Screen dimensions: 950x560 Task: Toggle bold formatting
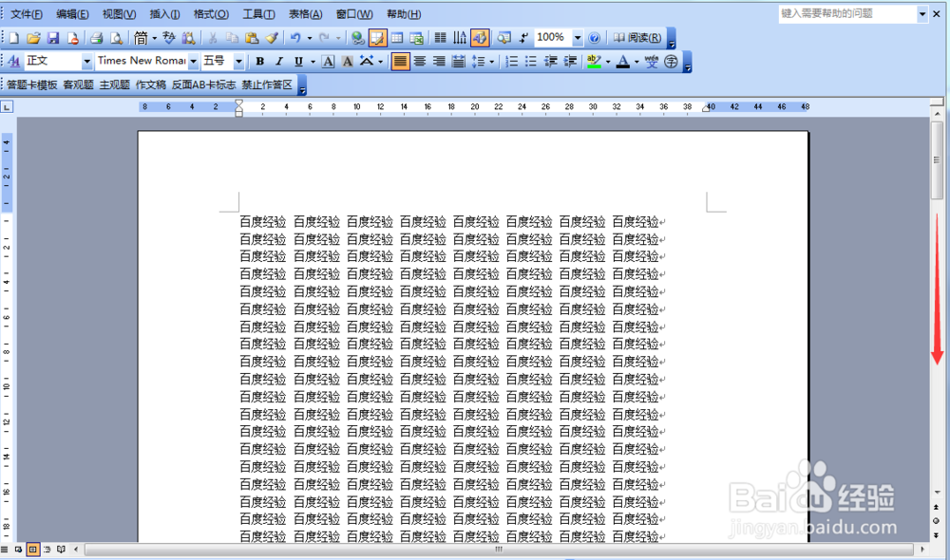click(260, 61)
